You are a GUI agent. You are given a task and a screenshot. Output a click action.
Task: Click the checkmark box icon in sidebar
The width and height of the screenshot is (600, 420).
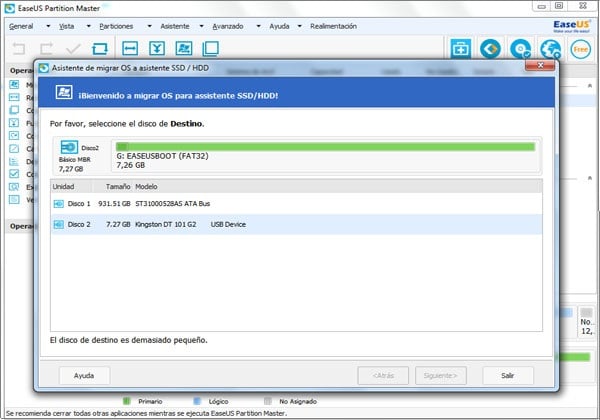(14, 174)
